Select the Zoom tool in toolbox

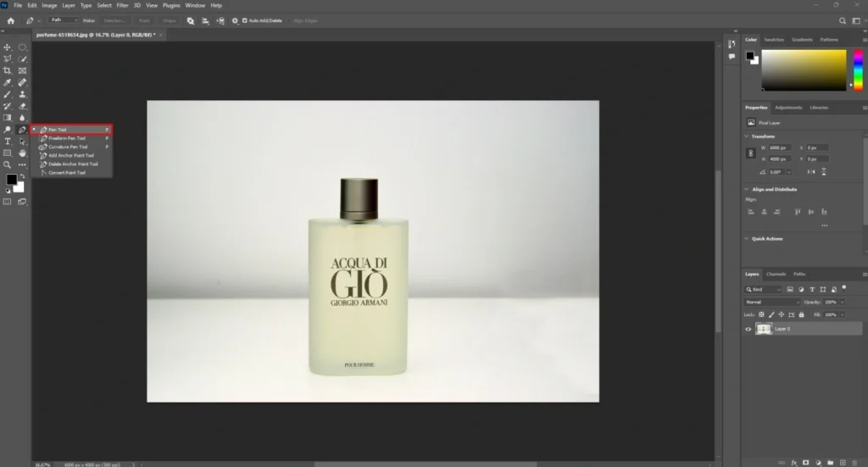click(x=7, y=165)
